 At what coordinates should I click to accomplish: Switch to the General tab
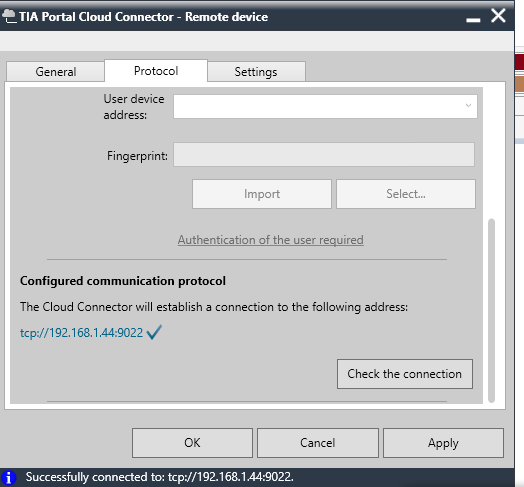tap(55, 72)
